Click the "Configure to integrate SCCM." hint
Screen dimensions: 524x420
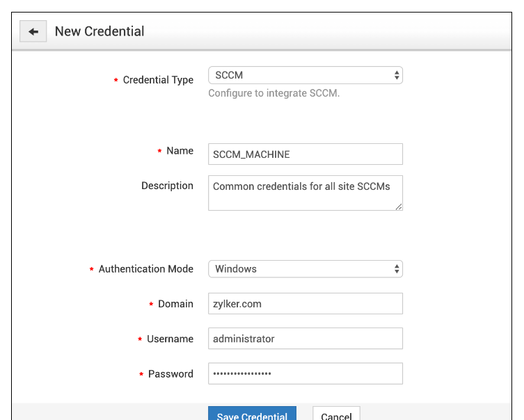pos(273,93)
